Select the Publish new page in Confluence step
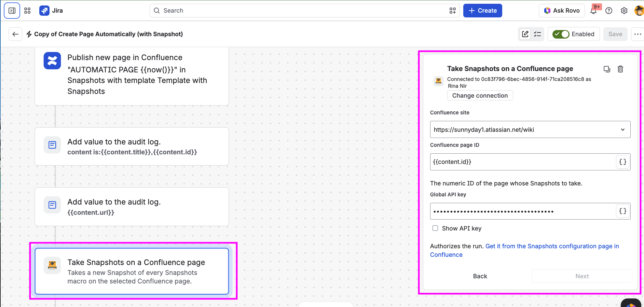The height and width of the screenshot is (307, 644). (x=132, y=76)
